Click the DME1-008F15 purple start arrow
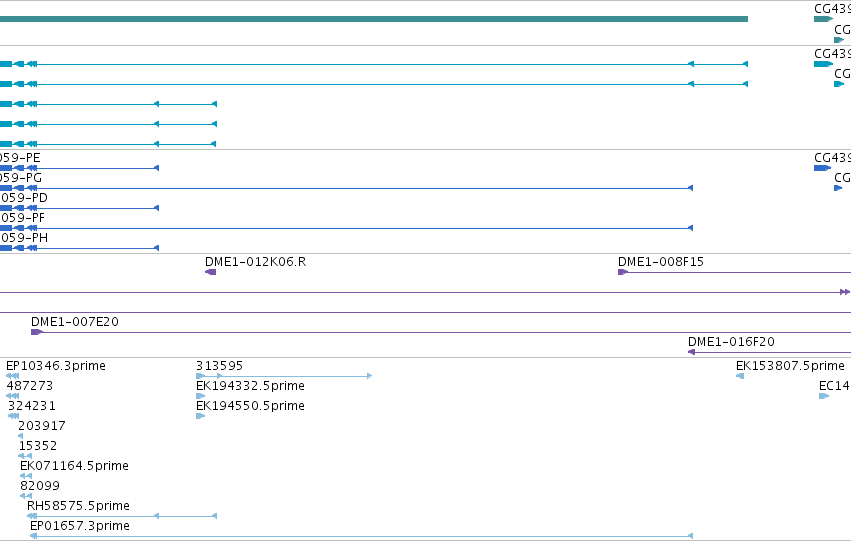 [623, 272]
